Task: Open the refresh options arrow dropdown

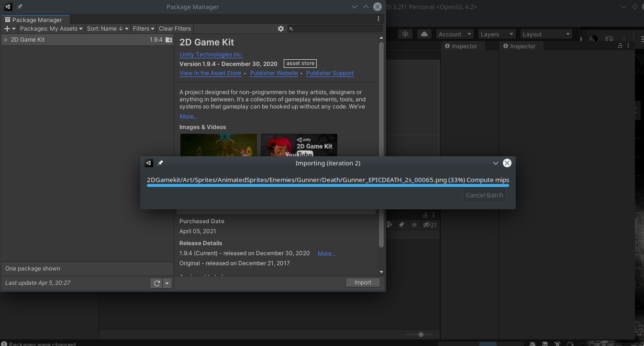Action: 167,283
